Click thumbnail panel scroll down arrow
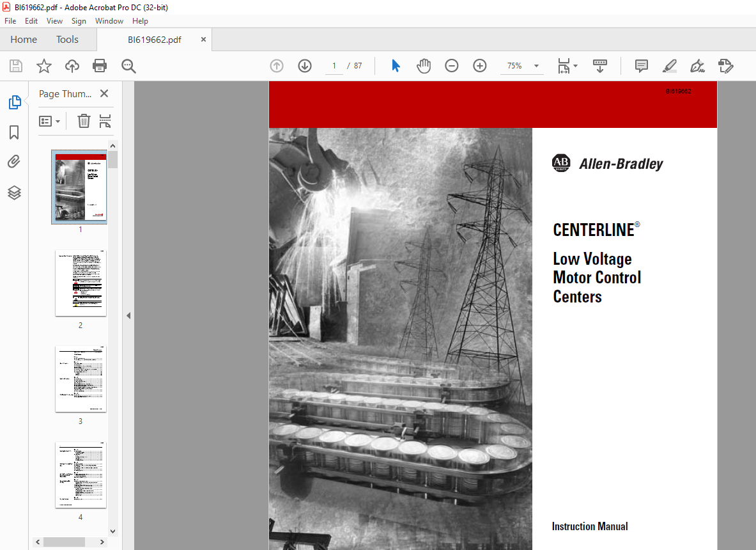The height and width of the screenshot is (550, 756). (x=113, y=531)
